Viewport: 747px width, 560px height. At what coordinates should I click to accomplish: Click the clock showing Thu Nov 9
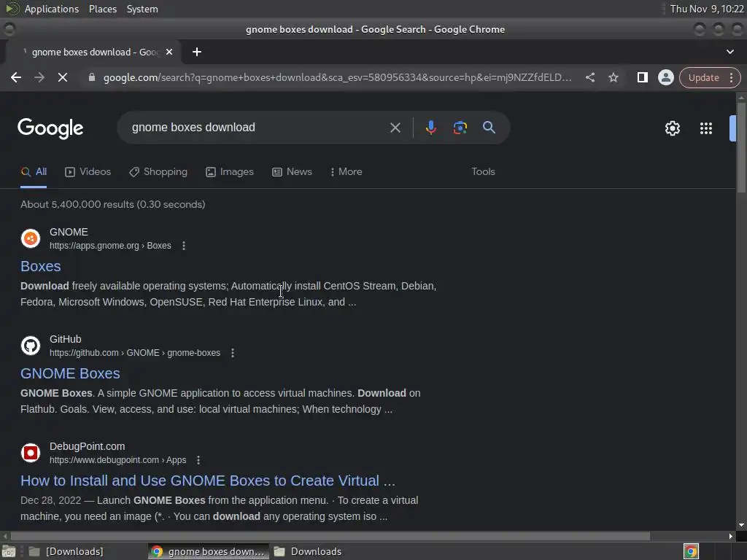pyautogui.click(x=706, y=9)
